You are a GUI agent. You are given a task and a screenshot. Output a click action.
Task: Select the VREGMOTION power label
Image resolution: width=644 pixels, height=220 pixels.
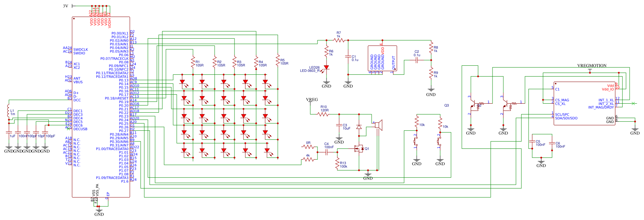pyautogui.click(x=592, y=66)
